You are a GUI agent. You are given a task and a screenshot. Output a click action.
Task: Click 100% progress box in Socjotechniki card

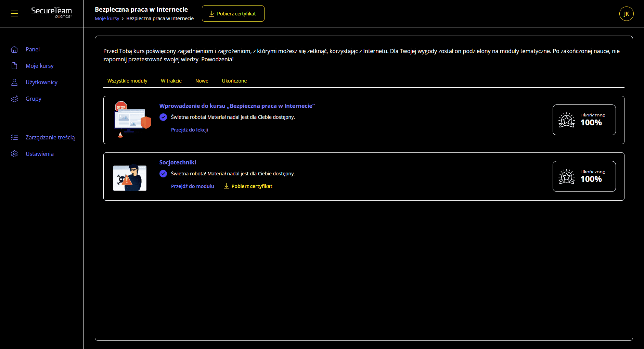pos(584,176)
